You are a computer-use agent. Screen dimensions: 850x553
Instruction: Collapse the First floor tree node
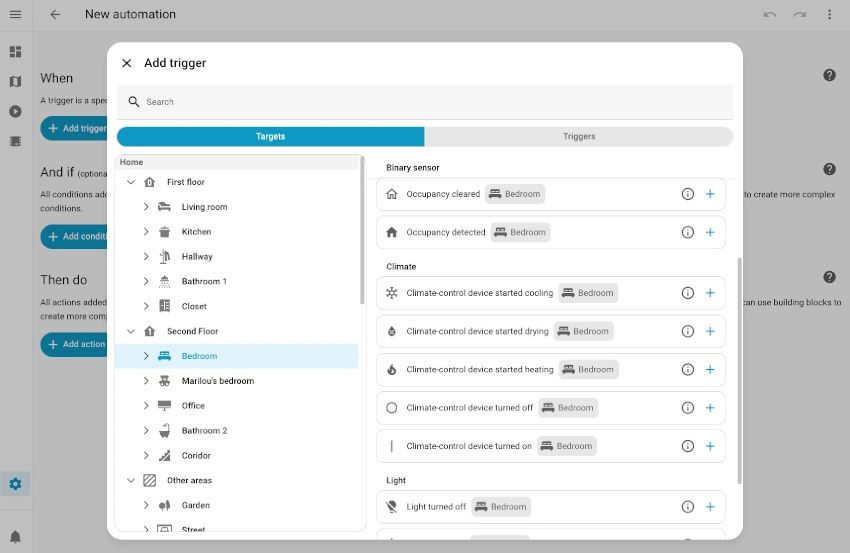pos(131,182)
